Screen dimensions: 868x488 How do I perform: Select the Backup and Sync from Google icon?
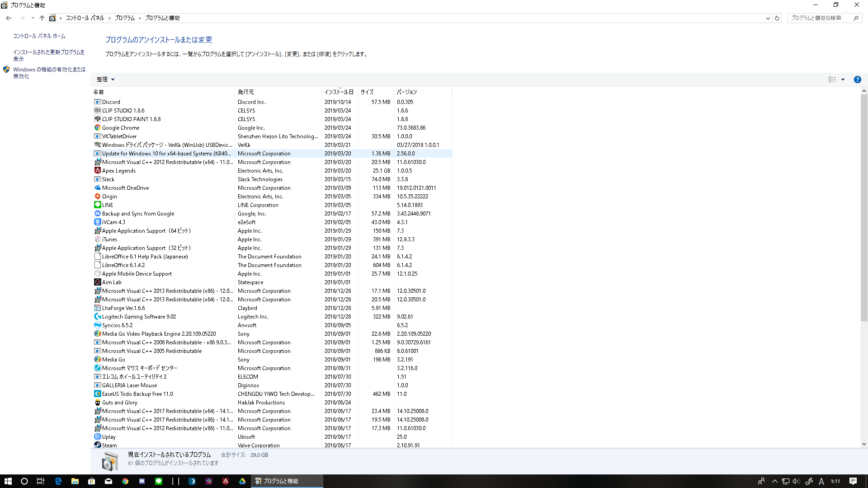click(x=97, y=214)
